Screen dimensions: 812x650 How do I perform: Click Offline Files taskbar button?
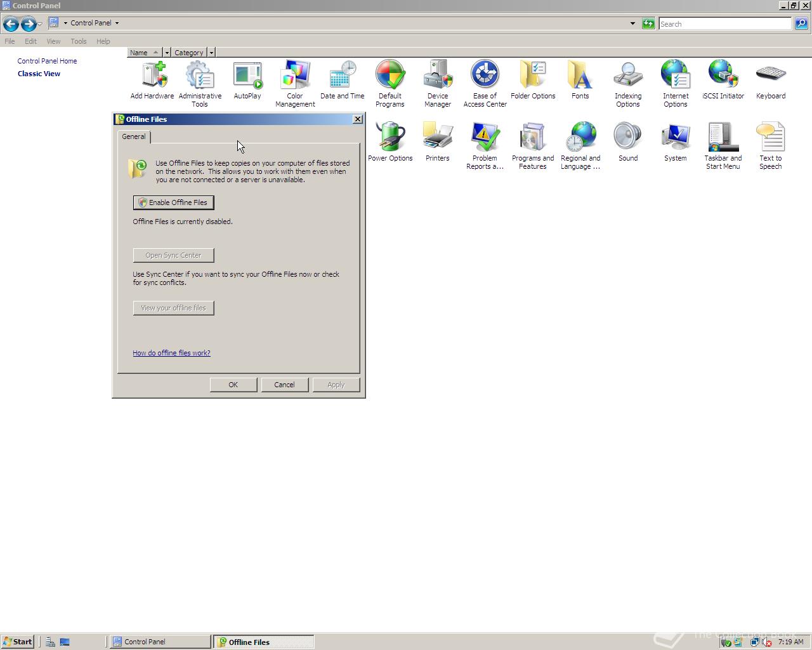point(264,642)
